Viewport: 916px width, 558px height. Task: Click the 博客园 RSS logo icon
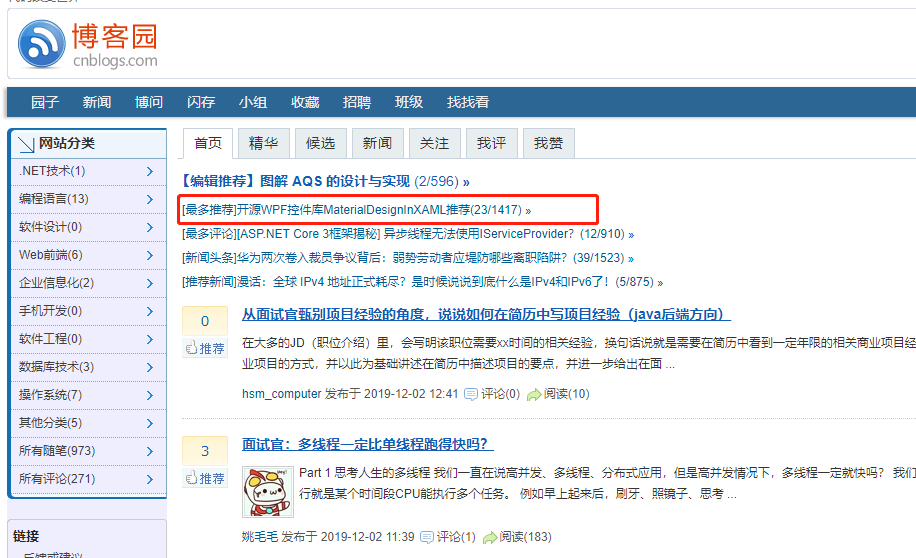41,44
